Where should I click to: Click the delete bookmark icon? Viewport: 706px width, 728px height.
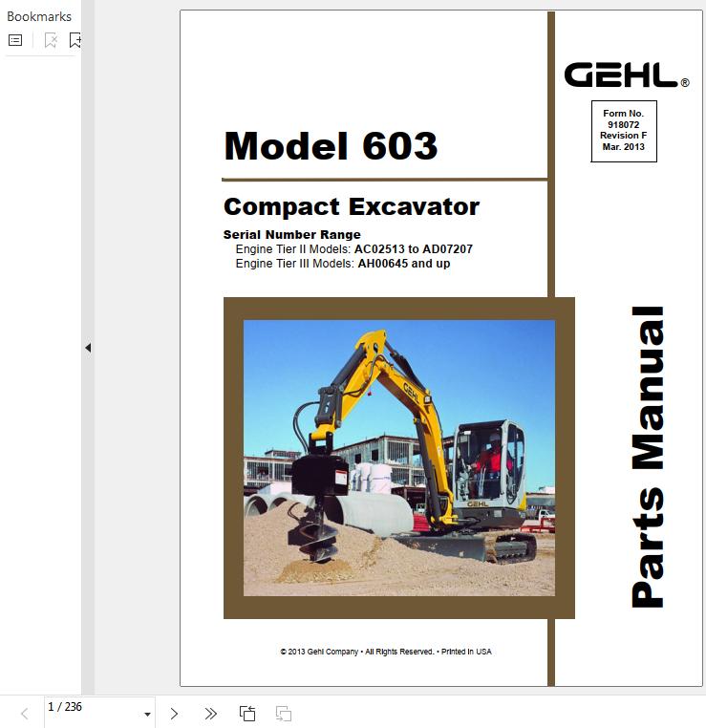click(x=51, y=40)
